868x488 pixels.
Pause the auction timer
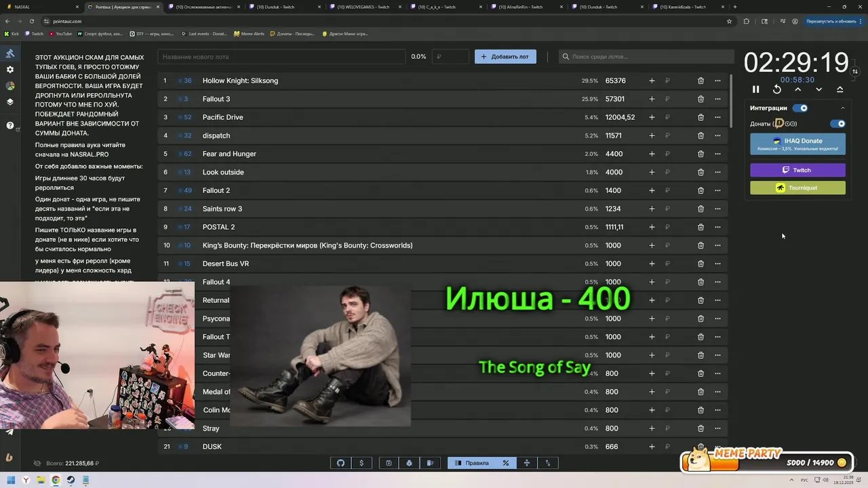click(x=755, y=89)
